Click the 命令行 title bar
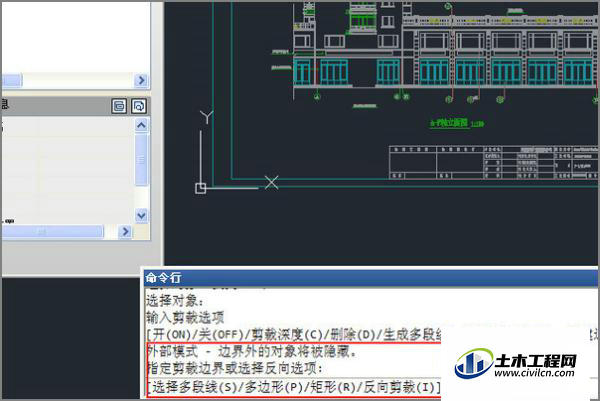 [370, 278]
